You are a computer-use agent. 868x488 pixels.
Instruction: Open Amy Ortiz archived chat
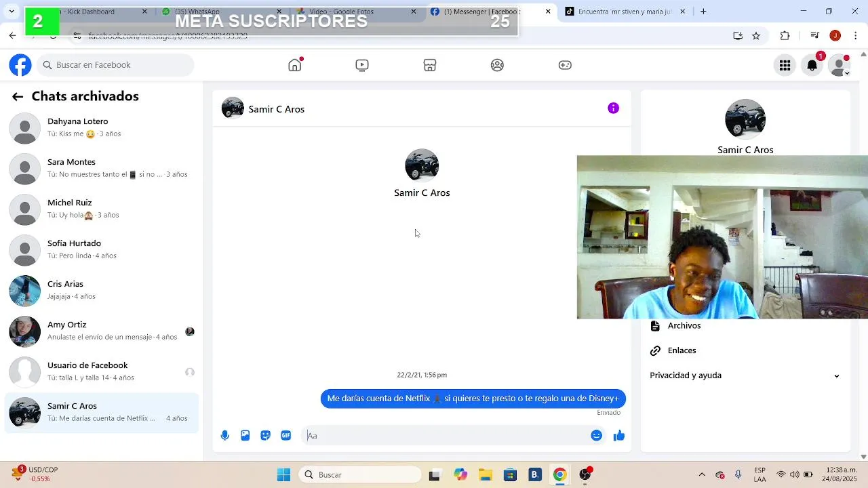pyautogui.click(x=102, y=331)
